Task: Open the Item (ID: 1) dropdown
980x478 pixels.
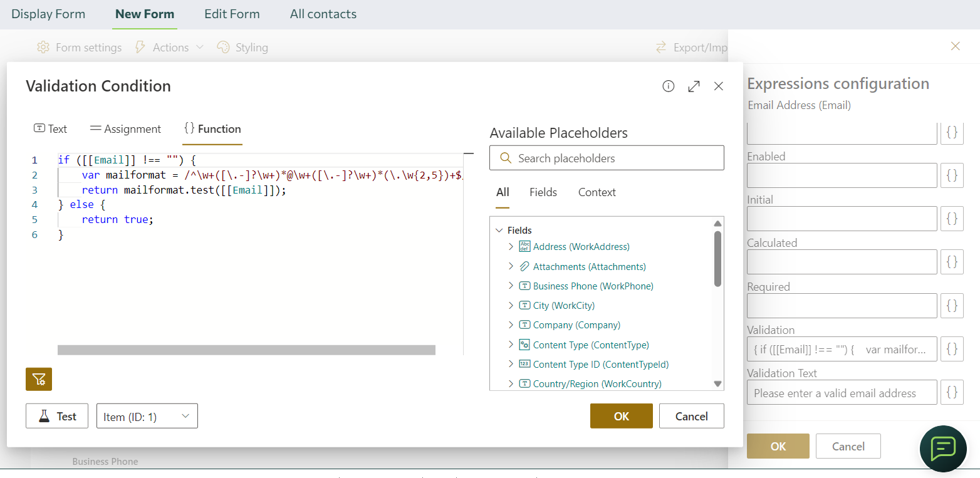Action: pos(147,417)
